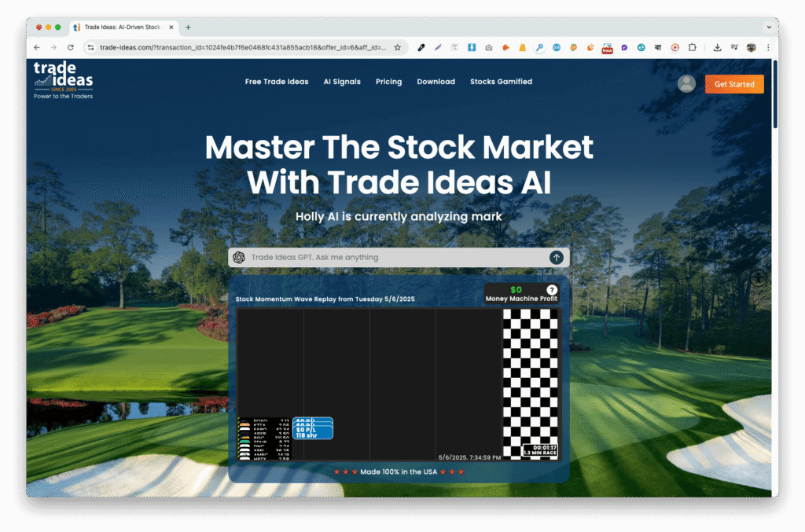
Task: Open the accessibility widget icon
Action: tap(759, 278)
